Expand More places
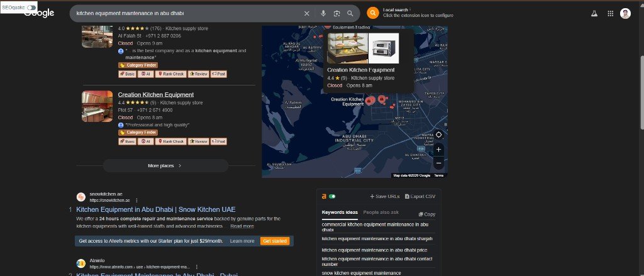This screenshot has height=276, width=644. tap(165, 165)
